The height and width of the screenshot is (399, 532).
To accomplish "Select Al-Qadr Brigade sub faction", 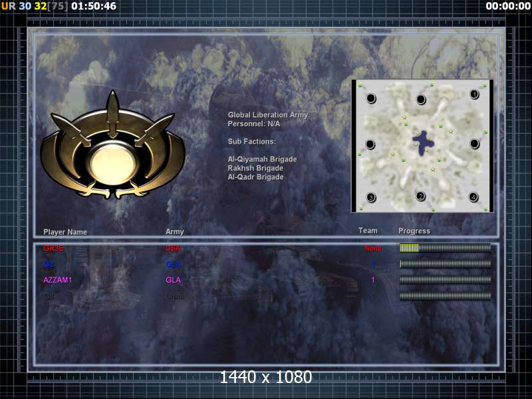I will click(x=256, y=177).
